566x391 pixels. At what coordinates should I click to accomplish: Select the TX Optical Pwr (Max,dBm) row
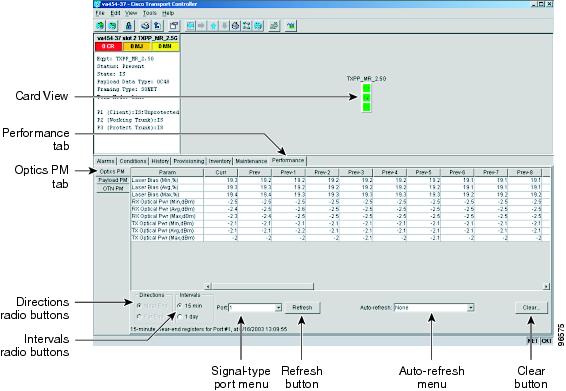(x=340, y=238)
